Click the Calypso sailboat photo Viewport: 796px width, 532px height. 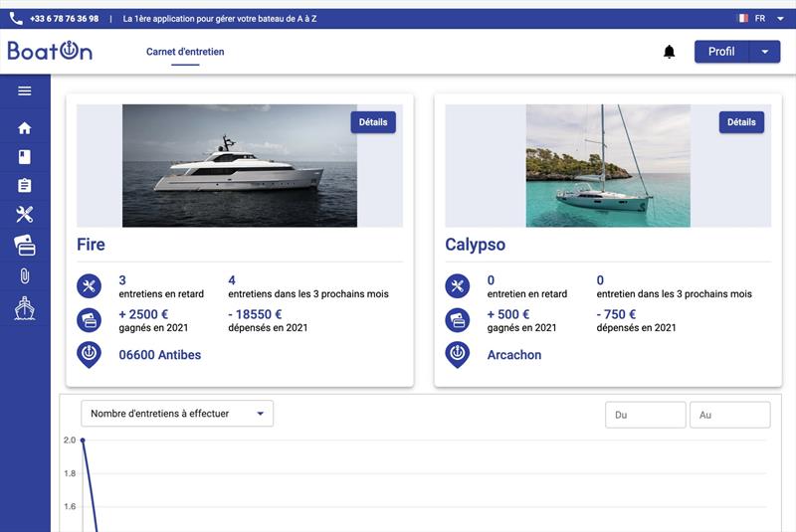[x=608, y=166]
